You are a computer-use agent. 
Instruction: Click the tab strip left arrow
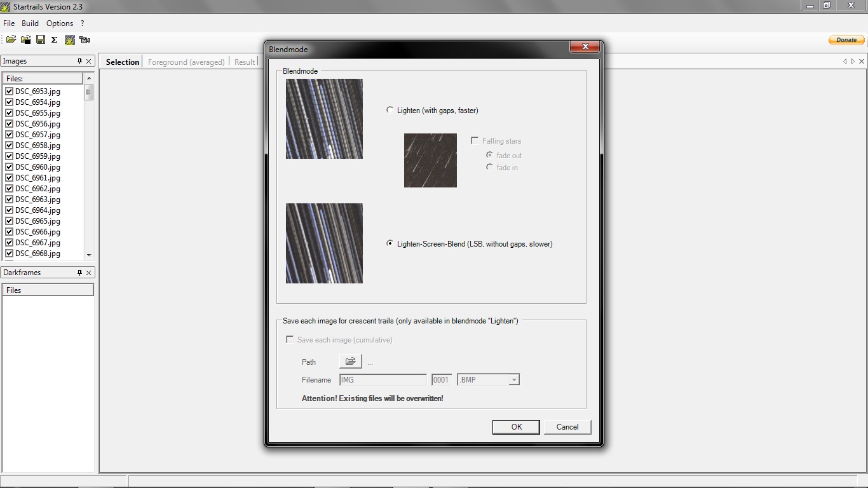point(845,62)
